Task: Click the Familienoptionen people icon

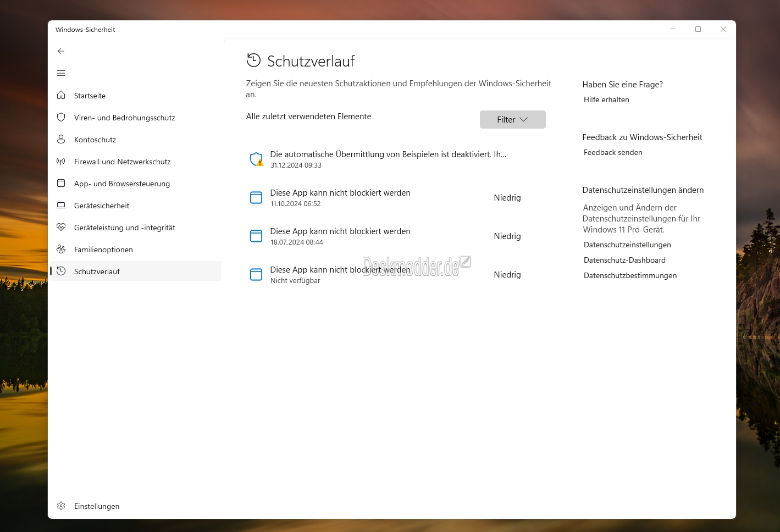Action: 61,249
